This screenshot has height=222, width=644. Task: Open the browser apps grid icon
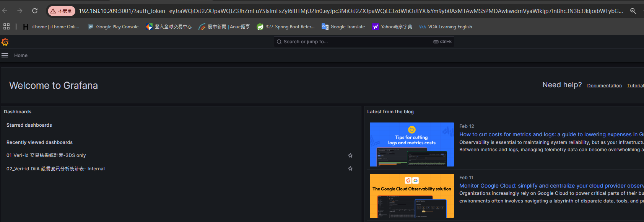coord(7,26)
